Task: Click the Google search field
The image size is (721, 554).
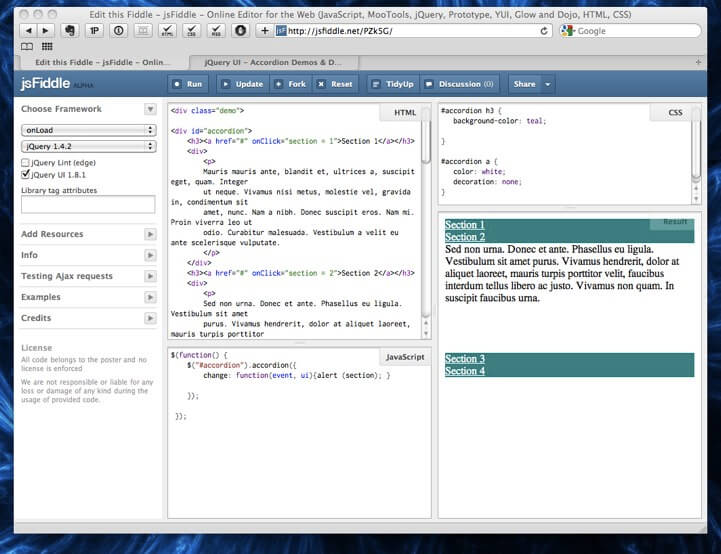Action: 630,31
